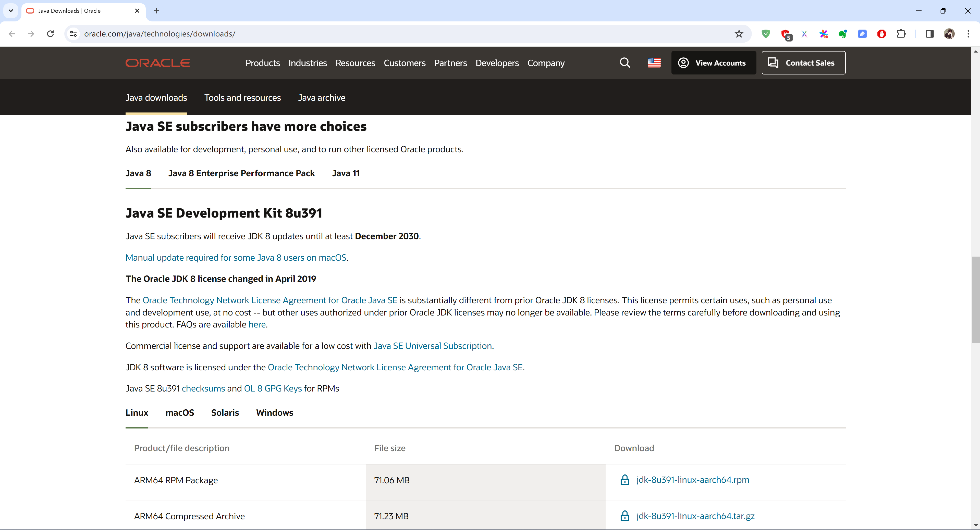This screenshot has height=530, width=980.
Task: Close the Java Downloads tab
Action: (x=137, y=11)
